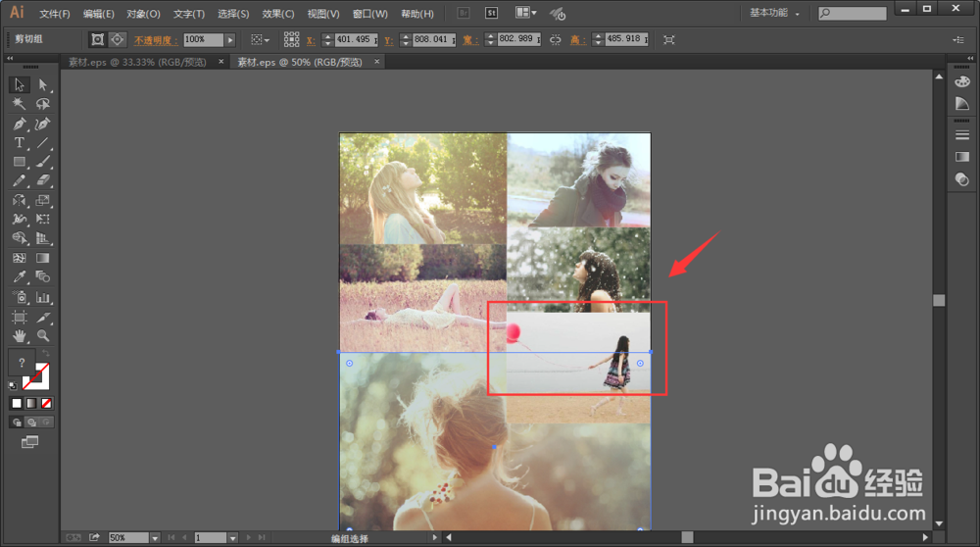Expand the opacity value arrow
This screenshot has height=547, width=980.
pos(230,39)
